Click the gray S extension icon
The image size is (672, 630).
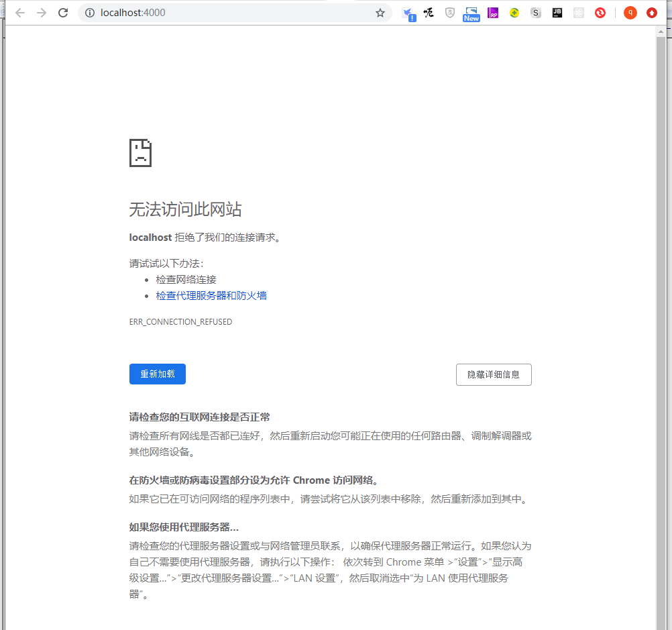536,13
